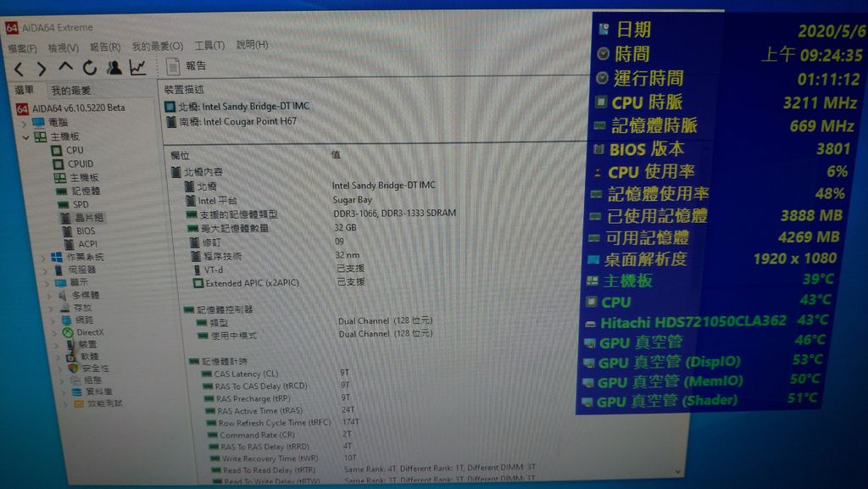Click the shield icon beside 安全性
Image resolution: width=868 pixels, height=489 pixels.
coord(73,368)
